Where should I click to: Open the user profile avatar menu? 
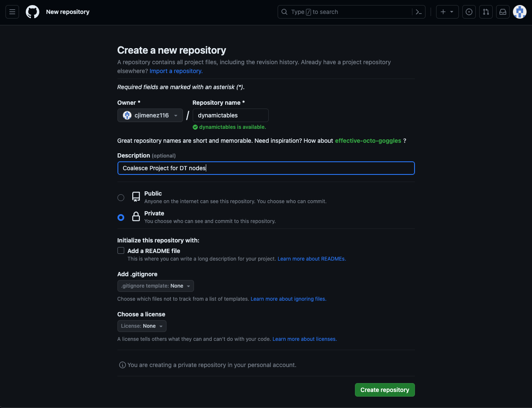coord(520,12)
